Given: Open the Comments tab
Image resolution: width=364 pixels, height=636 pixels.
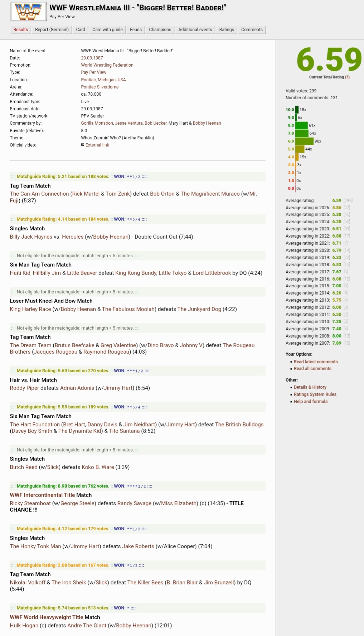Looking at the screenshot, I should tap(252, 30).
